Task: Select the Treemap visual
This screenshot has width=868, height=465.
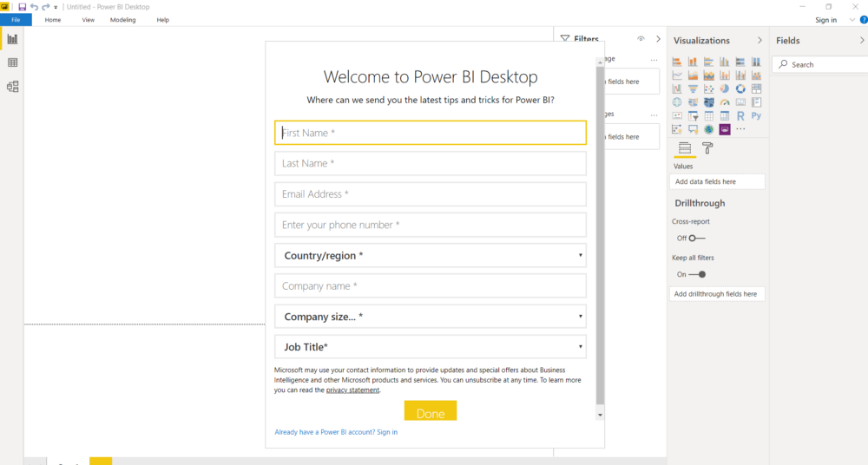Action: point(756,88)
